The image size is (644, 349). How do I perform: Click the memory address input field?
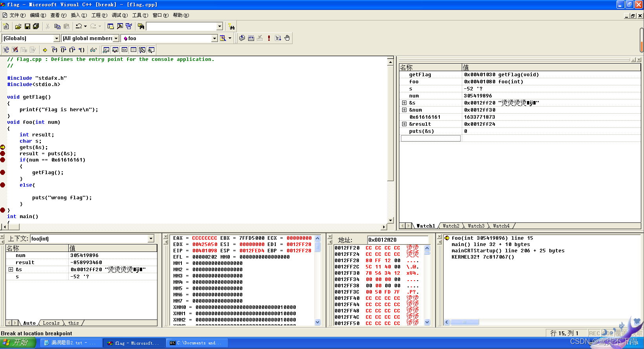point(398,240)
